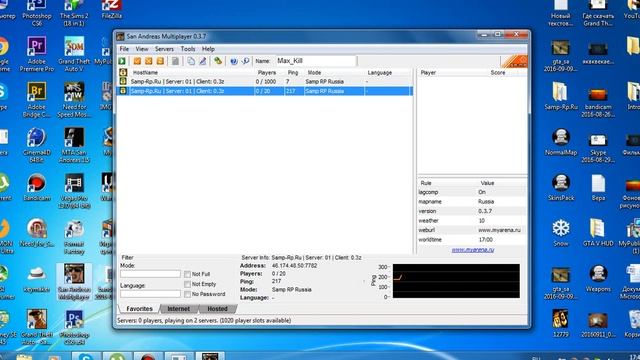This screenshot has height=360, width=640.
Task: Open the View menu
Action: coord(142,49)
